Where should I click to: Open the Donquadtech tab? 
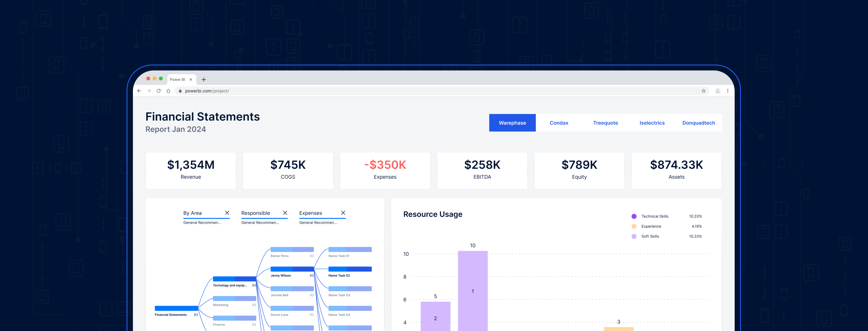[698, 123]
